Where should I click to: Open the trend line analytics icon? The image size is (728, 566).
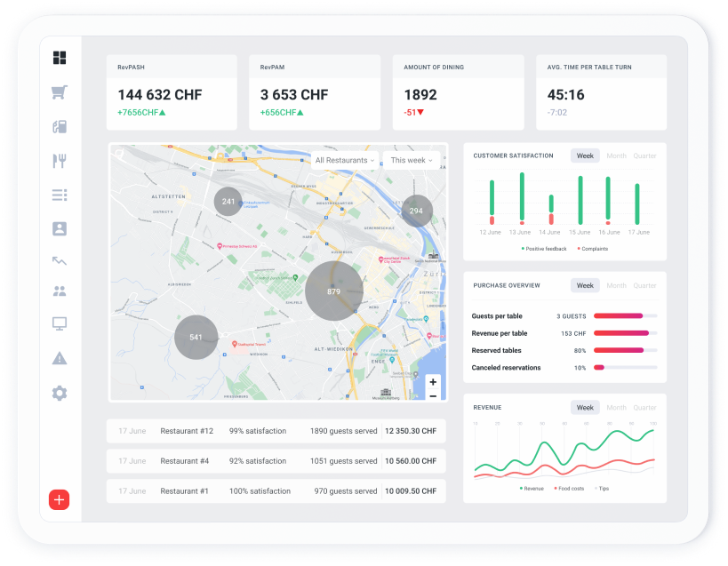pyautogui.click(x=60, y=260)
